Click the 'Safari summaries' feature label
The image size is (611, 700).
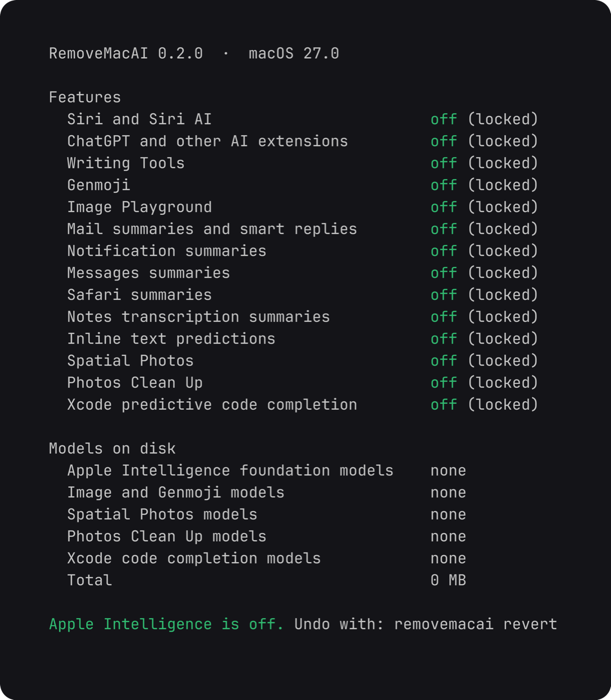(140, 295)
